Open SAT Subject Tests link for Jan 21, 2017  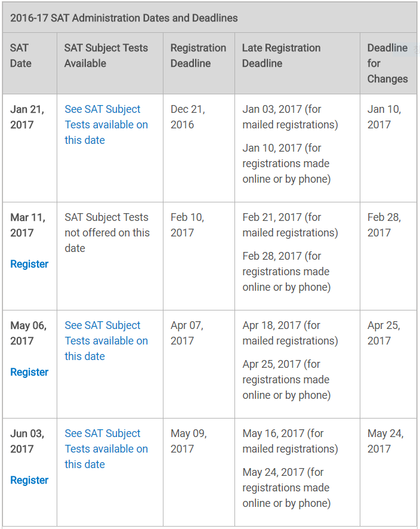point(106,125)
